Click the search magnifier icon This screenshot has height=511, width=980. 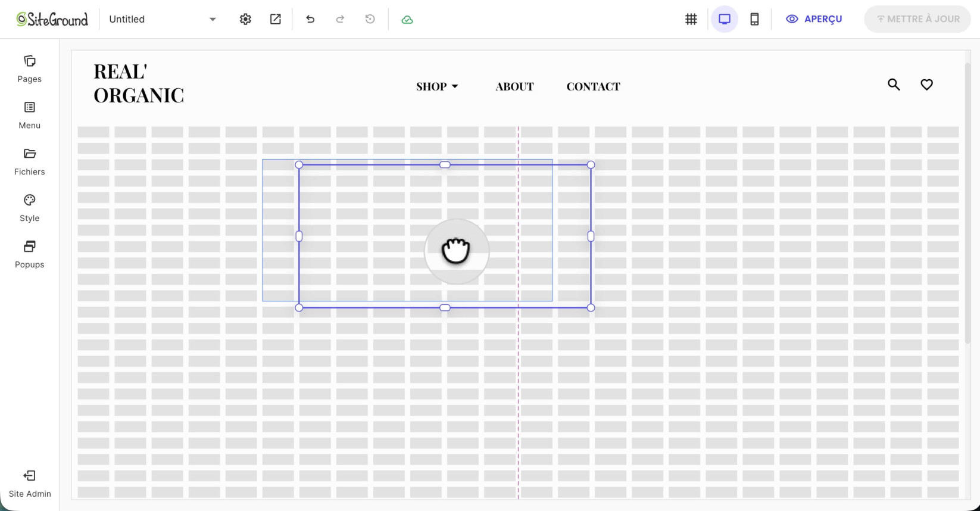tap(894, 85)
